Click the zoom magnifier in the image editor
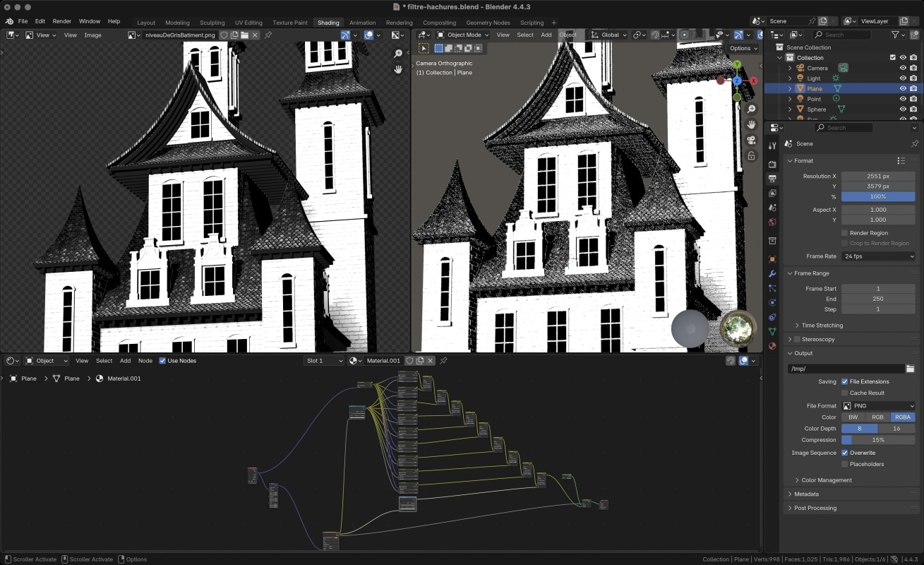 coord(398,54)
